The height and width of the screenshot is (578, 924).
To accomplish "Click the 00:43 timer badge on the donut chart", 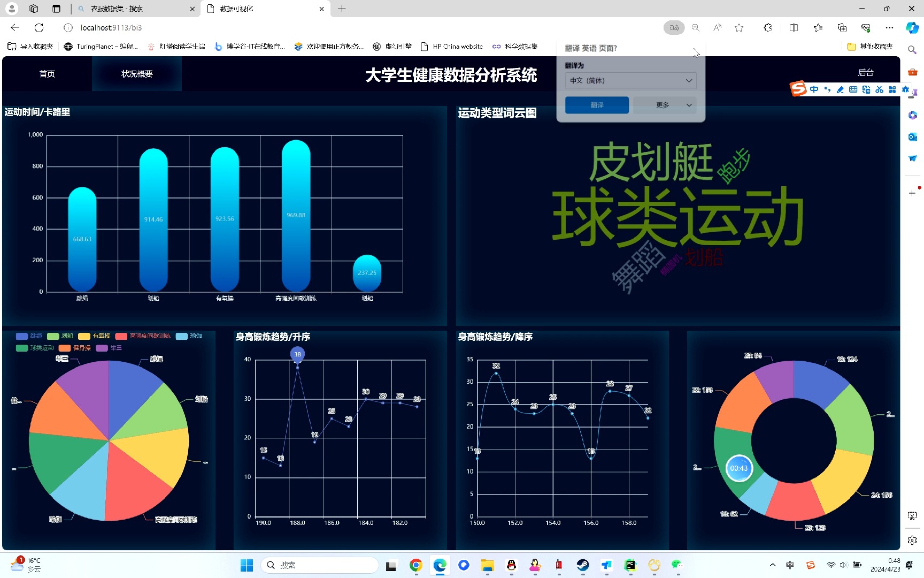I will click(x=740, y=468).
